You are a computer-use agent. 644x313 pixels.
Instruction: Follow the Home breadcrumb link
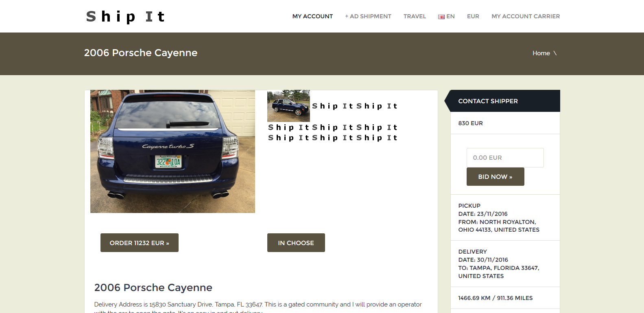click(541, 53)
